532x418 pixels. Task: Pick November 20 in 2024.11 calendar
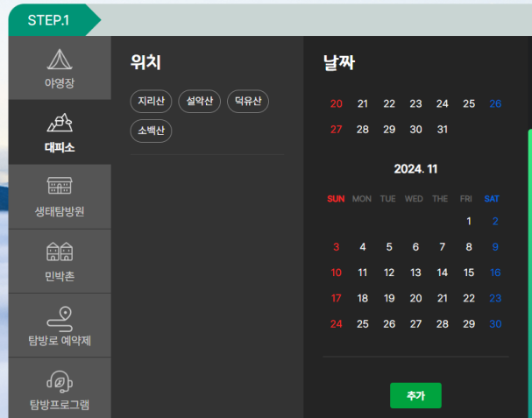415,298
